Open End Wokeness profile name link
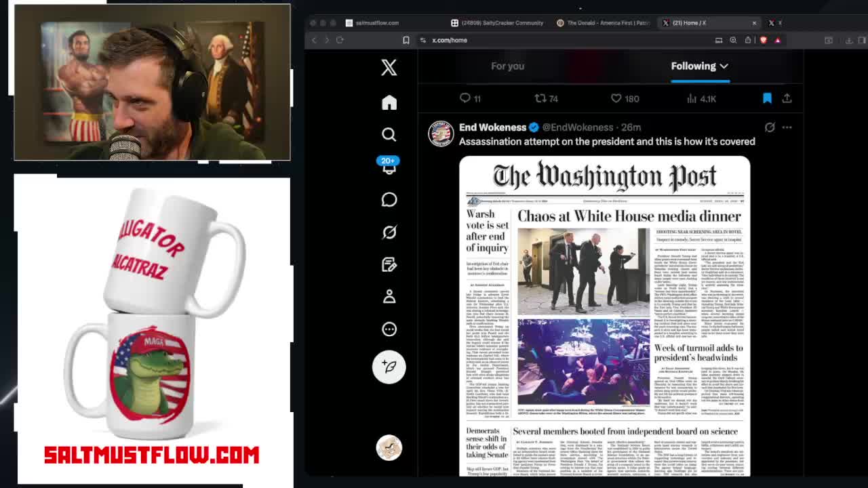The height and width of the screenshot is (488, 868). 492,127
